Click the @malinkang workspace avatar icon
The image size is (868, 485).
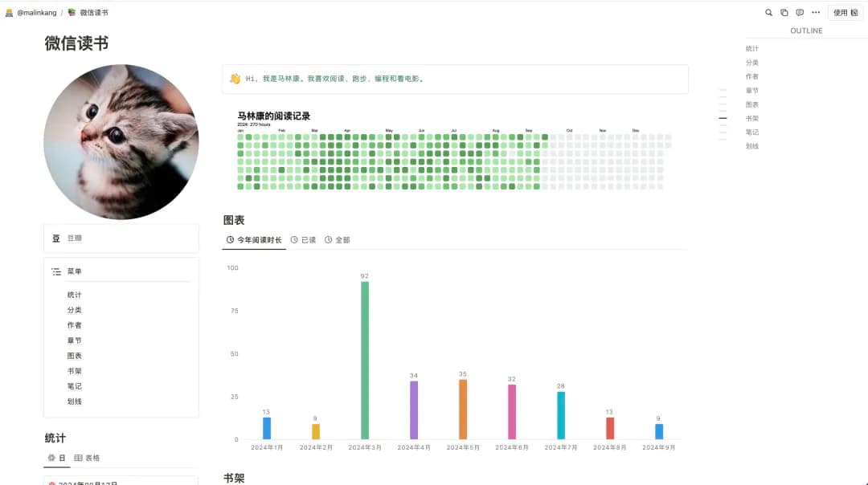point(9,13)
